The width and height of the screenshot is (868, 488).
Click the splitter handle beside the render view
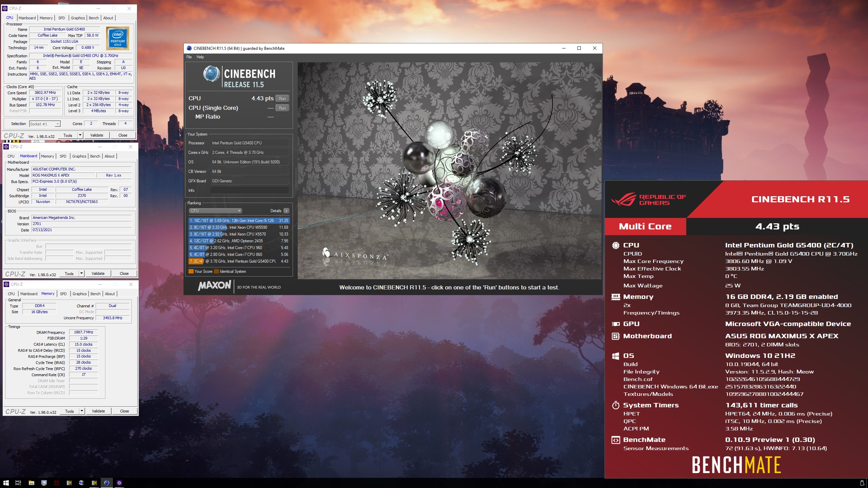tap(296, 178)
